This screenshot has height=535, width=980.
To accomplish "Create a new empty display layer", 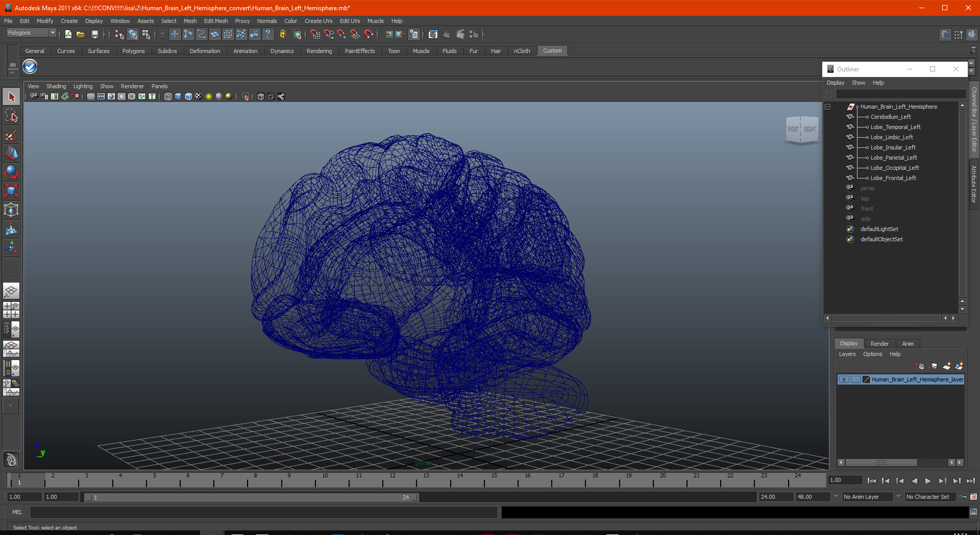I will coord(947,366).
